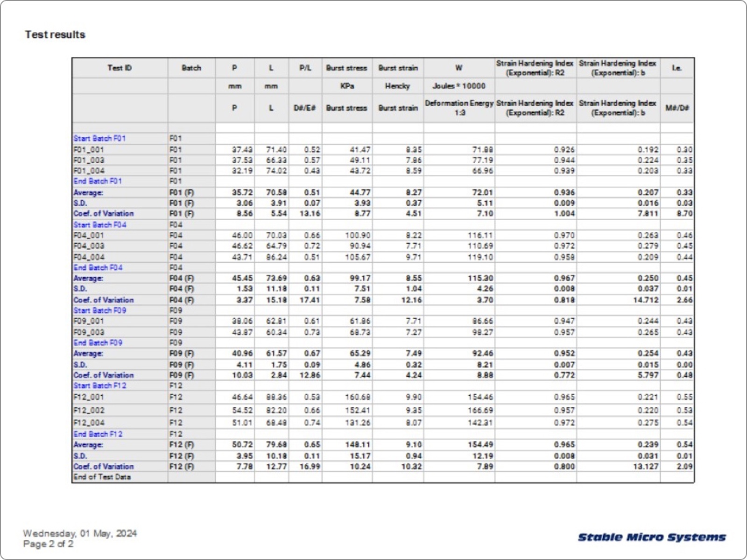Click deformation energy value 77.19
Screen dimensions: 747x560
[x=482, y=160]
